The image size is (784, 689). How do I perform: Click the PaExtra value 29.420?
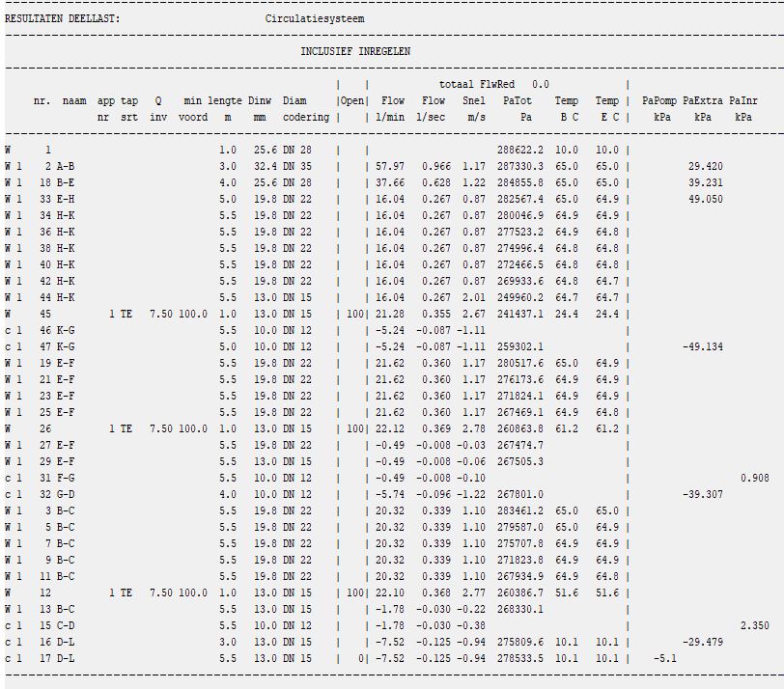[706, 166]
